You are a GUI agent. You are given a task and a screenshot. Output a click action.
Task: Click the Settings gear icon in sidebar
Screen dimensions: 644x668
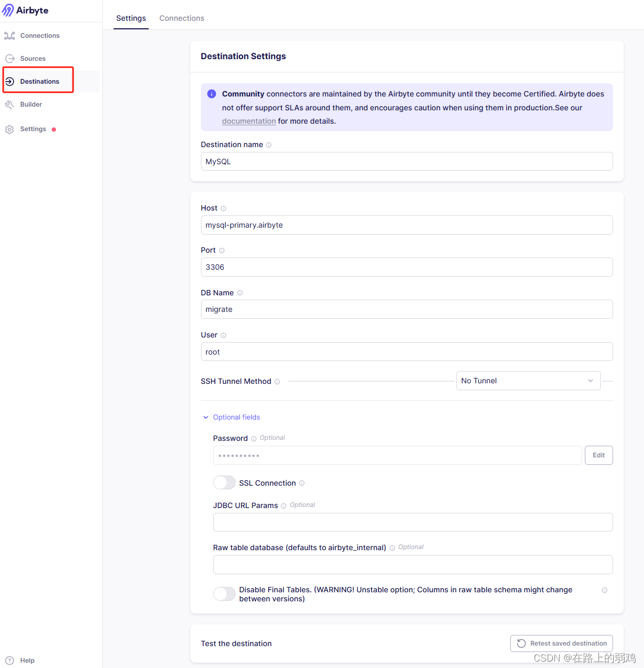click(x=10, y=129)
